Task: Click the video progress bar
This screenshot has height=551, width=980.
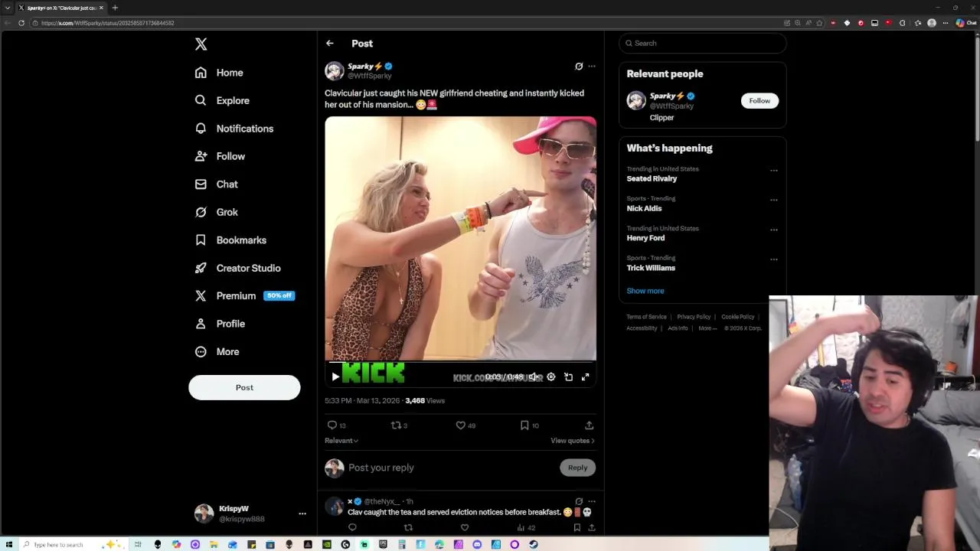Action: click(461, 362)
